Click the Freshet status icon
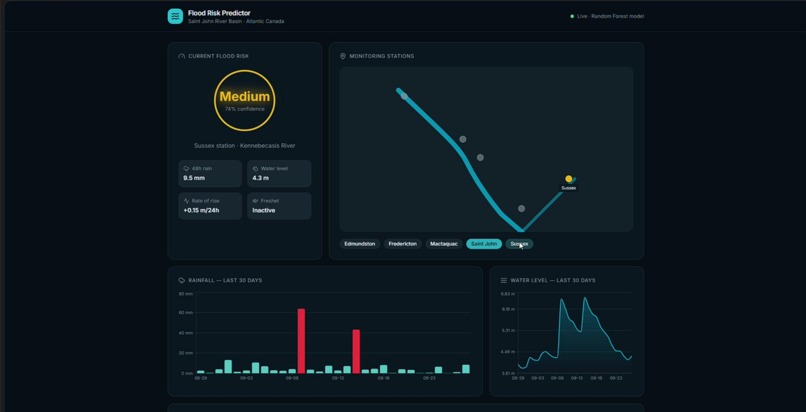This screenshot has height=412, width=806. 255,201
